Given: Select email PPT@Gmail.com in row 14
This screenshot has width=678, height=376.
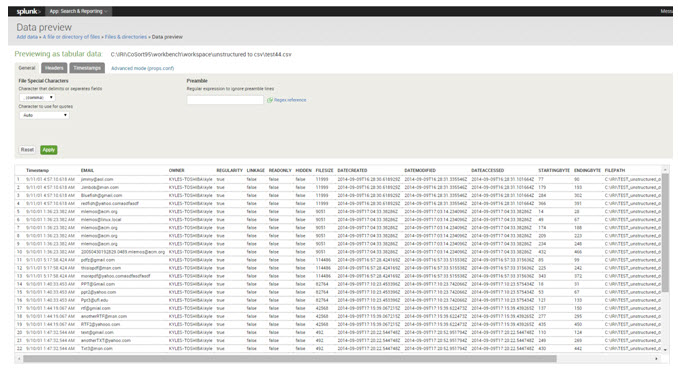Looking at the screenshot, I should [98, 284].
